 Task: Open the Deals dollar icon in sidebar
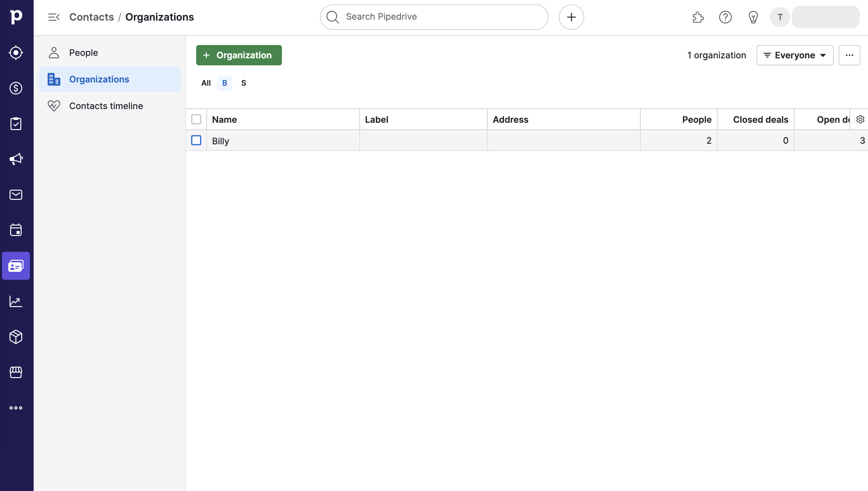[x=16, y=88]
